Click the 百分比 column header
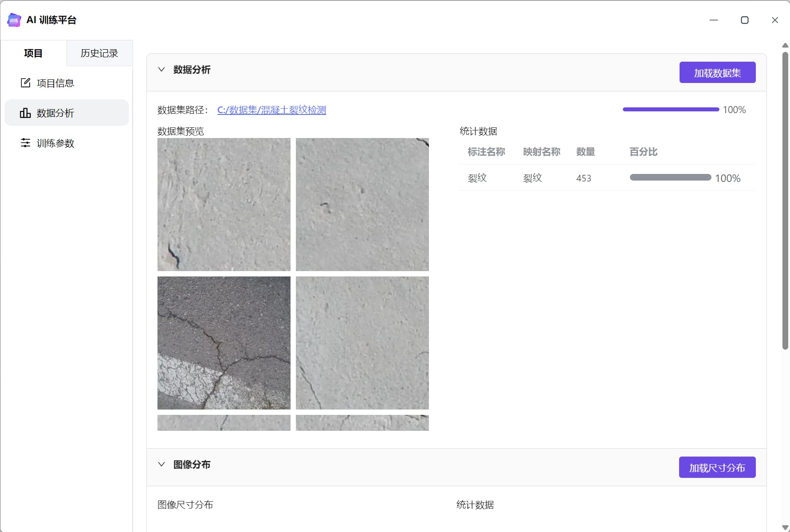The width and height of the screenshot is (790, 532). pyautogui.click(x=643, y=152)
